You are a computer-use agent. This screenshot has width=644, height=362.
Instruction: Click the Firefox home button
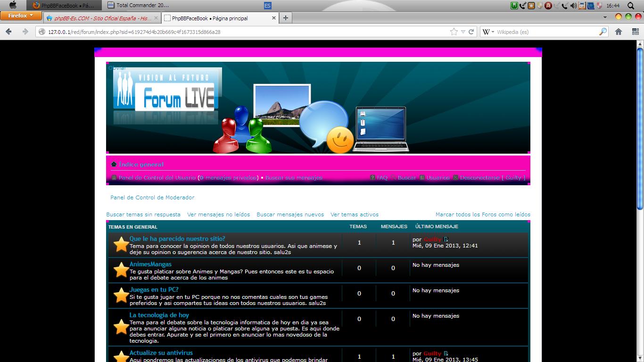pos(619,32)
